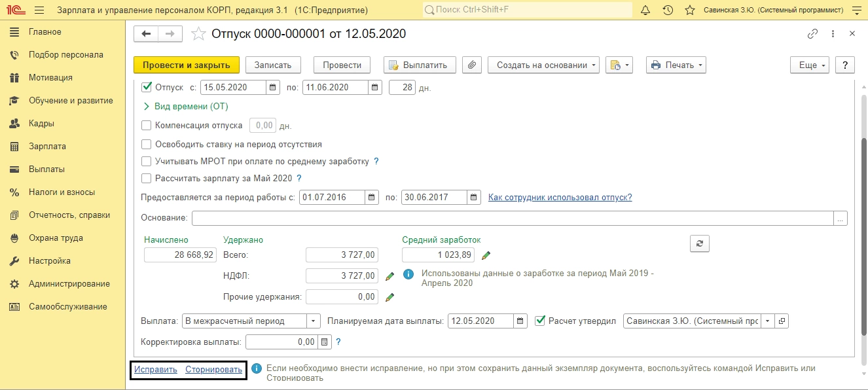Image resolution: width=868 pixels, height=390 pixels.
Task: Enable Компенсация отпуска checkbox
Action: click(147, 125)
